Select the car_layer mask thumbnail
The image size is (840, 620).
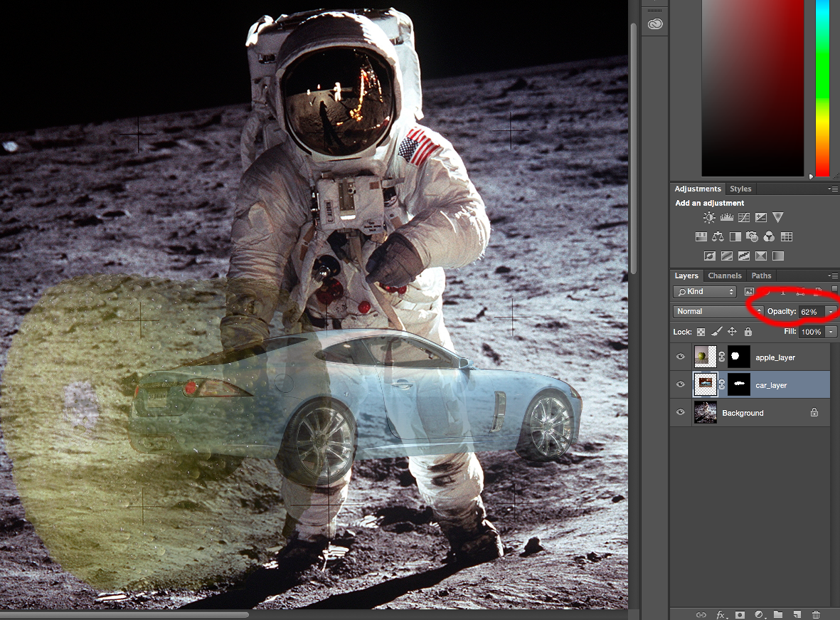pos(739,385)
